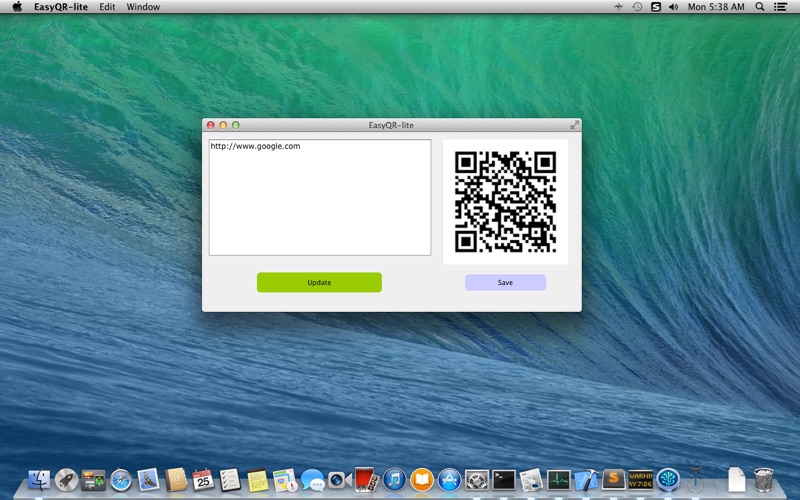Open Launchpad rocket icon in Dock
This screenshot has height=500, width=800.
point(66,480)
